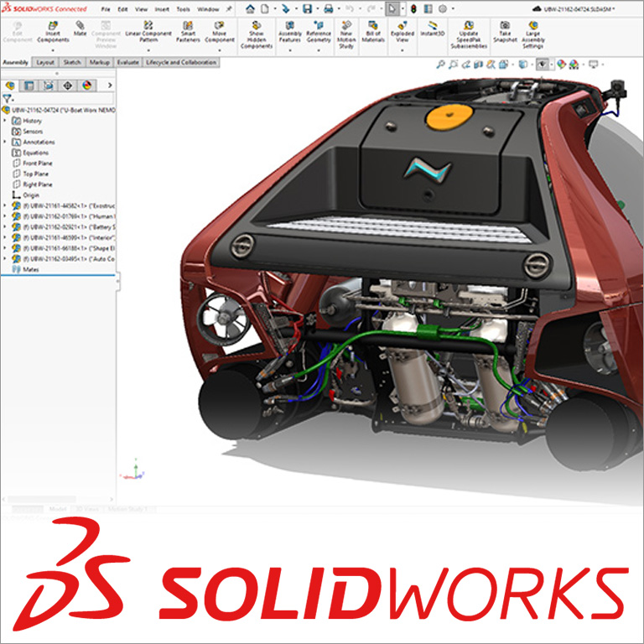Click the New document icon
Viewport: 644px width, 644px height.
(x=265, y=8)
